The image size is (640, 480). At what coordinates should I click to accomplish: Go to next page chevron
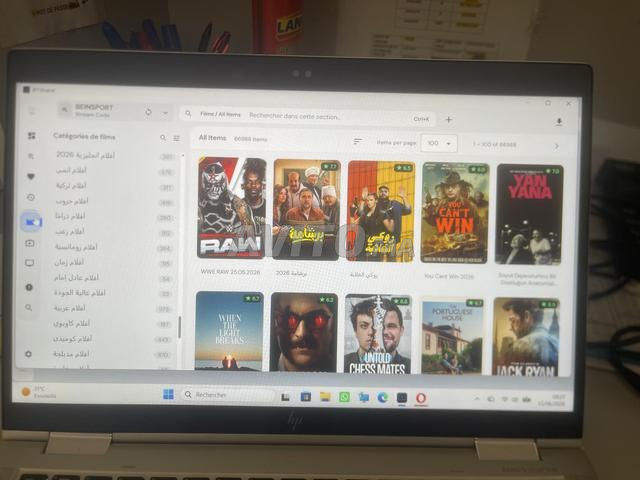(556, 146)
